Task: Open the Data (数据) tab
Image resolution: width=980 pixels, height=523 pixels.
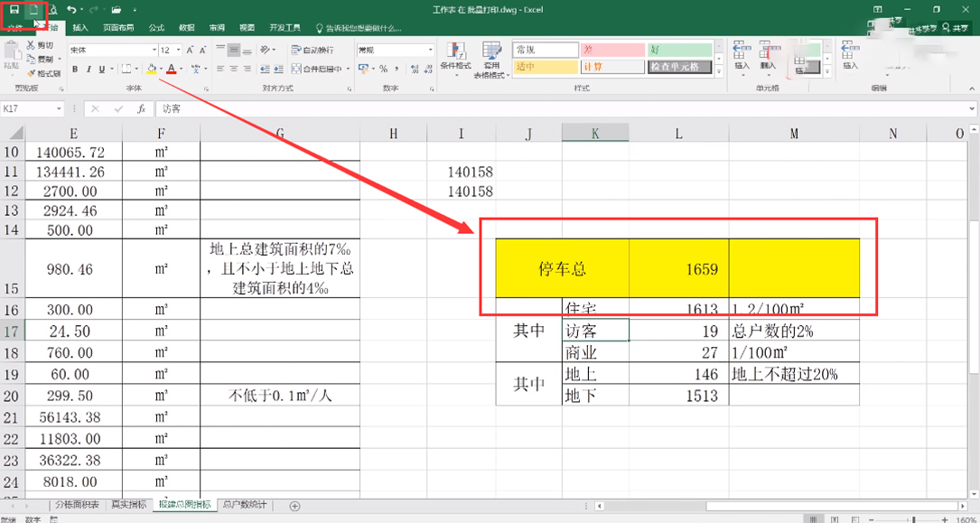Action: click(186, 27)
